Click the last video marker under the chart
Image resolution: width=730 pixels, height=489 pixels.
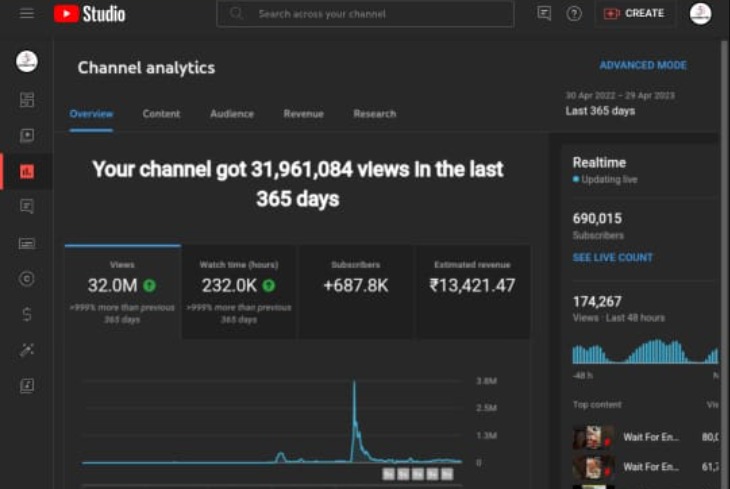(447, 474)
